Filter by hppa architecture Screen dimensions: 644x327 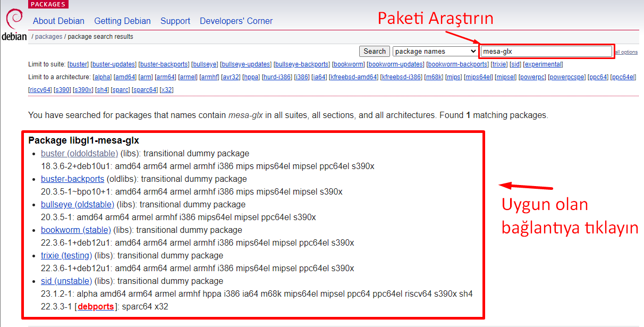(251, 77)
